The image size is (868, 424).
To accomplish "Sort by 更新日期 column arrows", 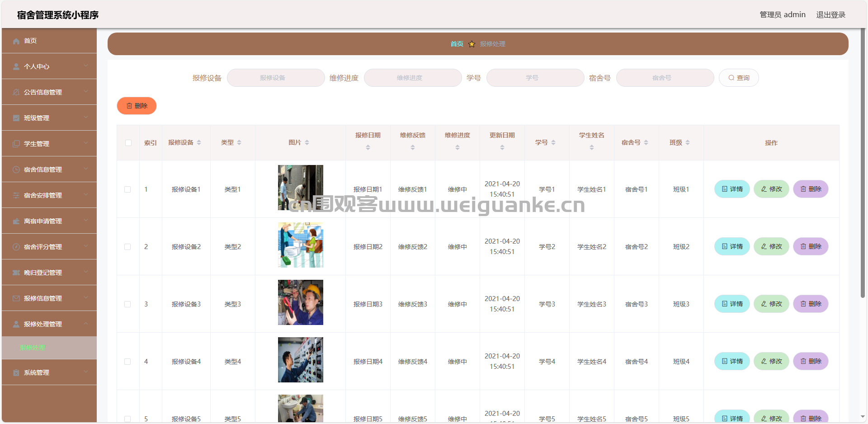I will point(502,148).
